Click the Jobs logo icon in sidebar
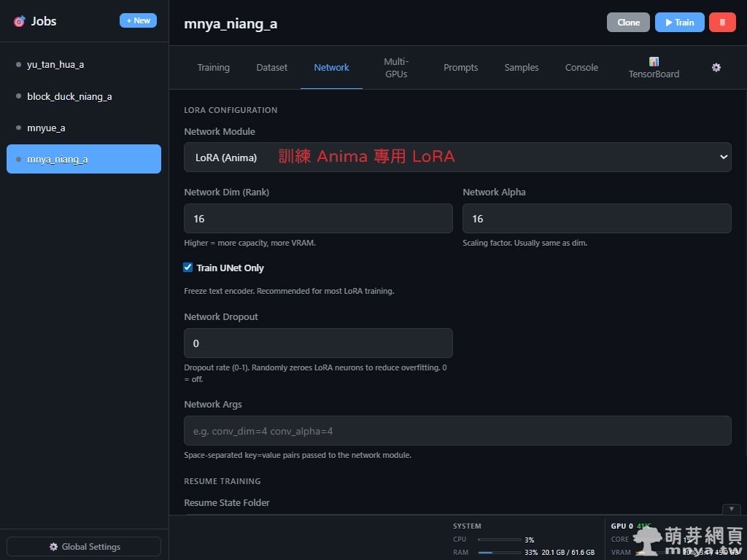This screenshot has height=560, width=747. (x=19, y=21)
